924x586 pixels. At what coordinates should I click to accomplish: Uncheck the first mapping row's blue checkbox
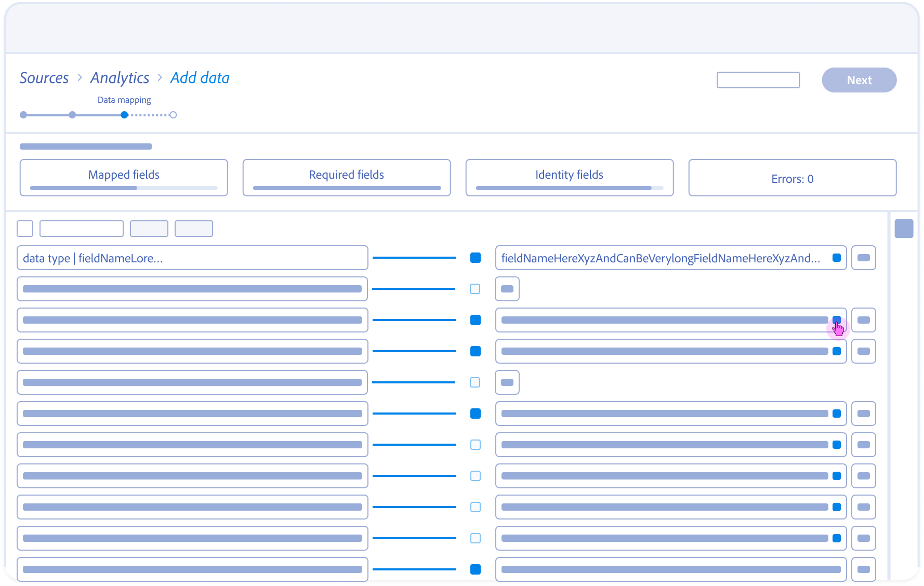(x=475, y=258)
